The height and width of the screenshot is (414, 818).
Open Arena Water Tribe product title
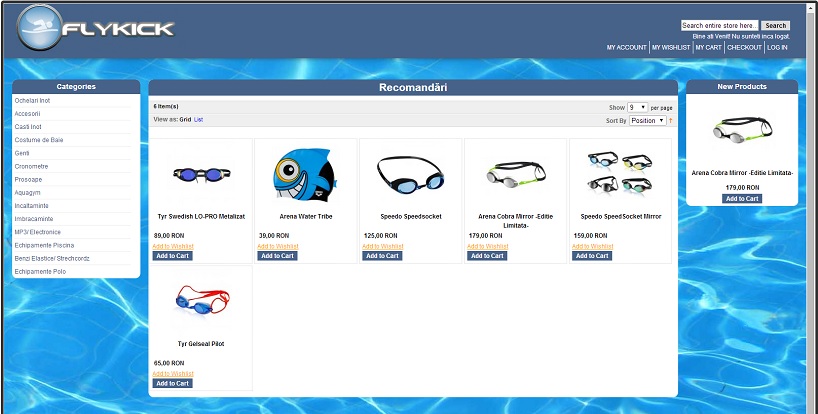coord(306,216)
